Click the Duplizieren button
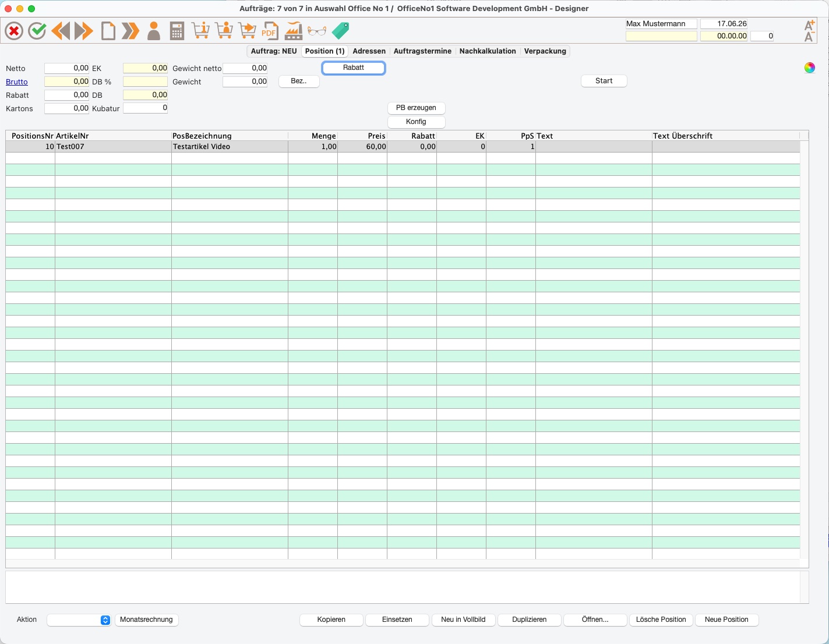The width and height of the screenshot is (829, 644). 530,620
